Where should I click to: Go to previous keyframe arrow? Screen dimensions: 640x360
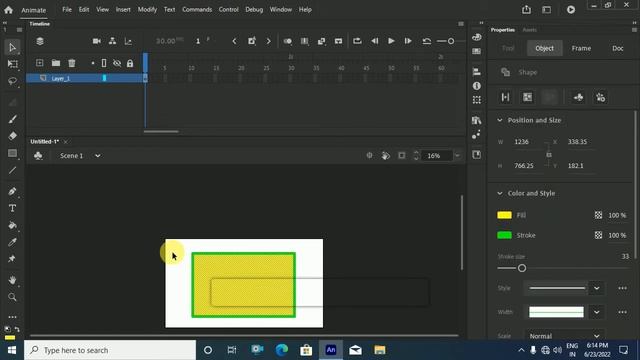[234, 41]
